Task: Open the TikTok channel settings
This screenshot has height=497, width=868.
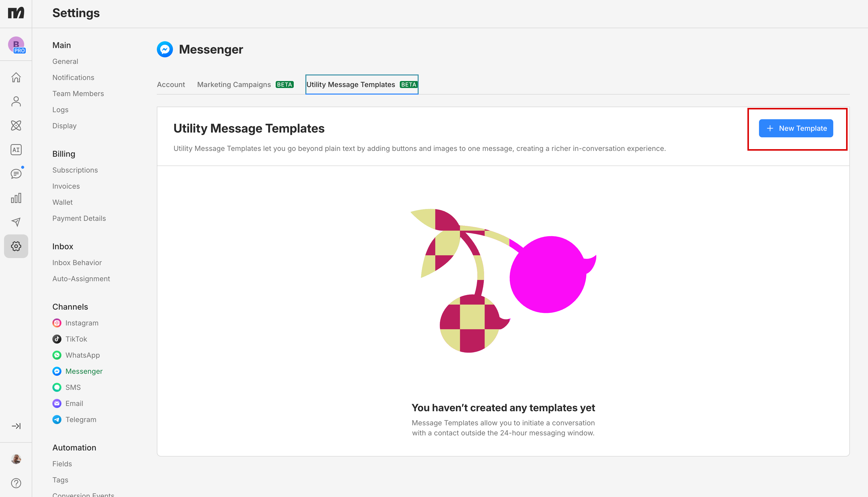Action: [x=76, y=339]
